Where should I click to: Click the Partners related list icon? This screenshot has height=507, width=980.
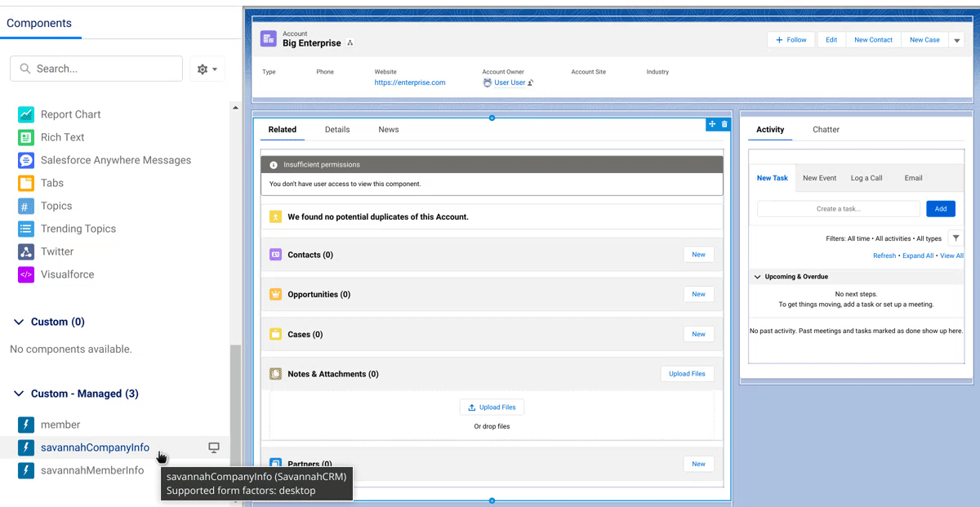pyautogui.click(x=275, y=464)
